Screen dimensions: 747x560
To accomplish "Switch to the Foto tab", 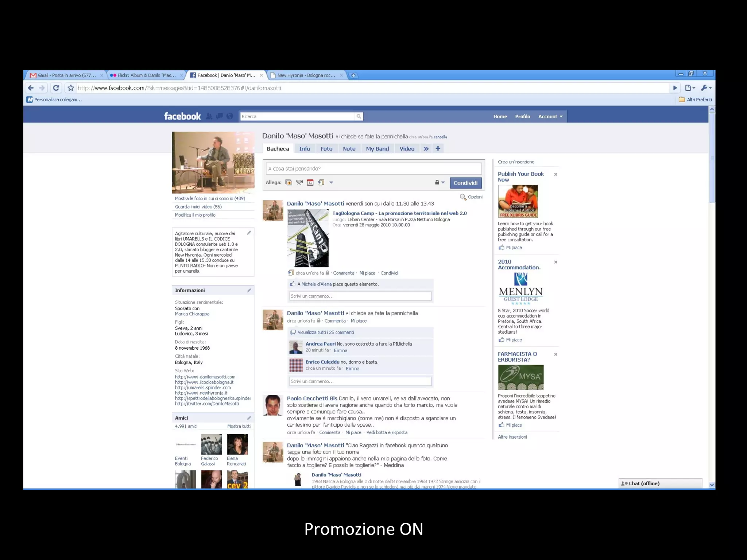I will coord(326,149).
